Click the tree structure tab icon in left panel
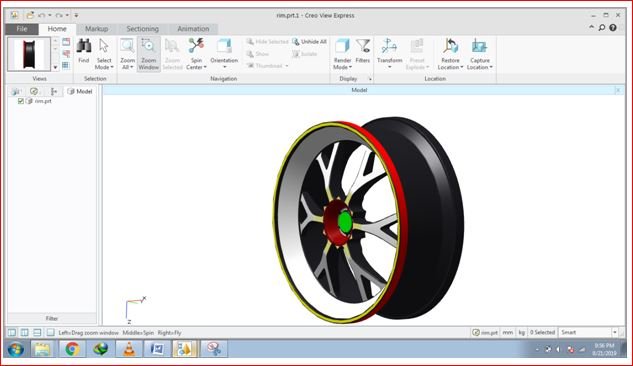This screenshot has width=633, height=366. pos(54,92)
